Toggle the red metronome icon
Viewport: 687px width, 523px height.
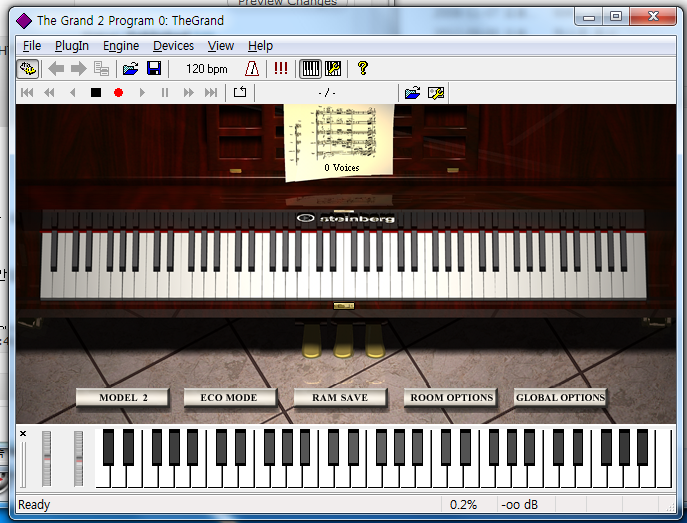click(x=252, y=69)
